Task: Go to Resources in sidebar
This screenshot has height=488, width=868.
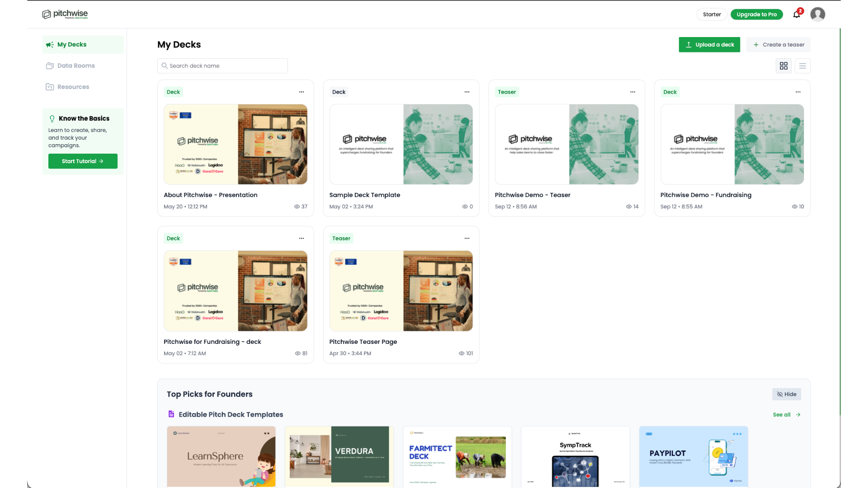Action: 73,87
